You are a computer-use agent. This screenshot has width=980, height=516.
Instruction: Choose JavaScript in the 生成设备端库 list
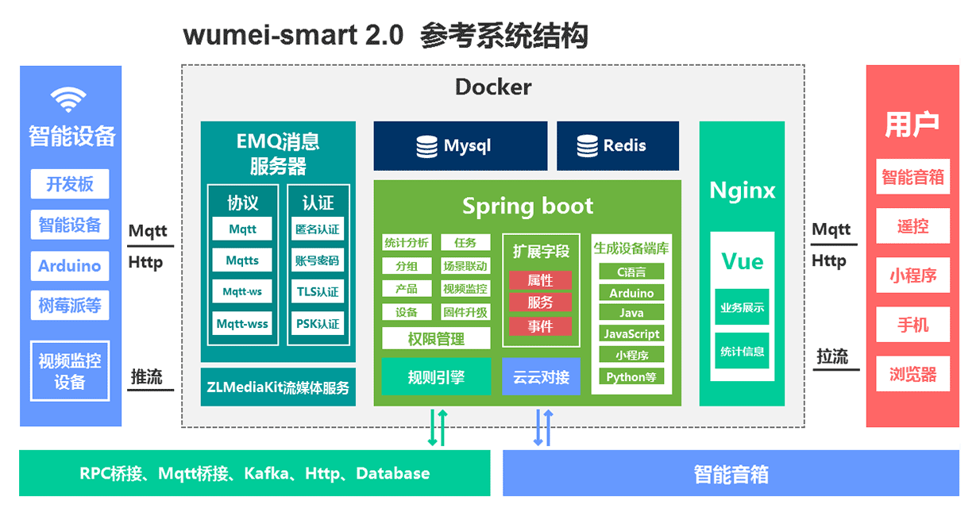(631, 334)
